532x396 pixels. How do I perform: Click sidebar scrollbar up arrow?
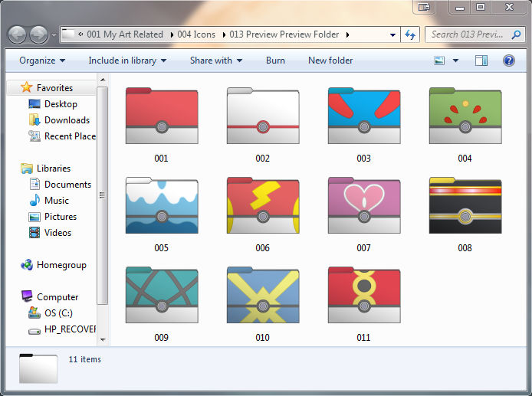(x=103, y=80)
